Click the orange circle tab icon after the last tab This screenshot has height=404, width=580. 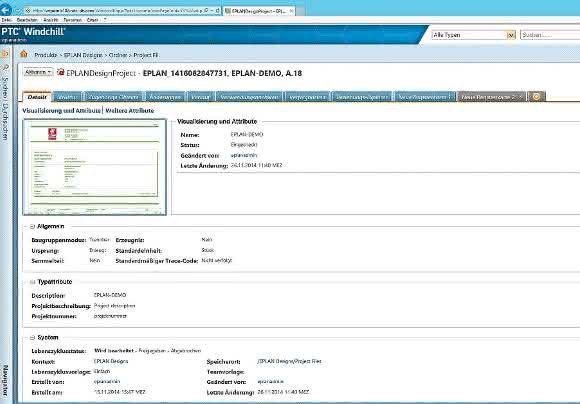tap(536, 97)
